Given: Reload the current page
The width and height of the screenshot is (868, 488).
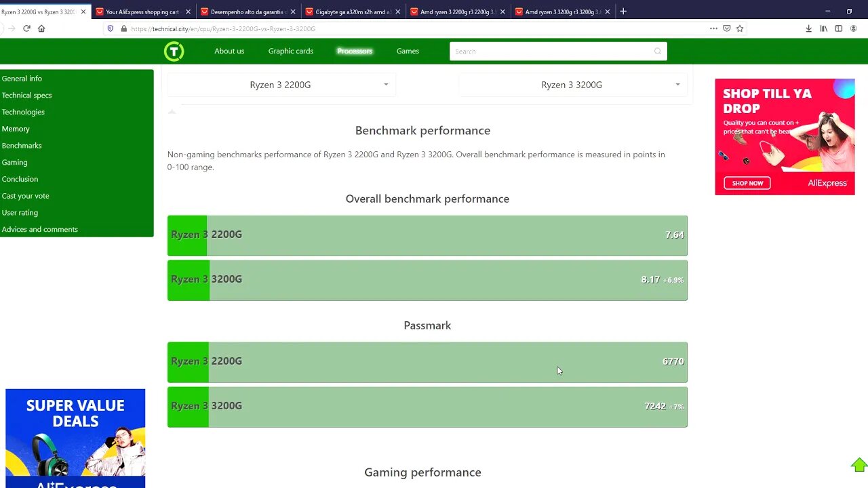Looking at the screenshot, I should click(26, 28).
